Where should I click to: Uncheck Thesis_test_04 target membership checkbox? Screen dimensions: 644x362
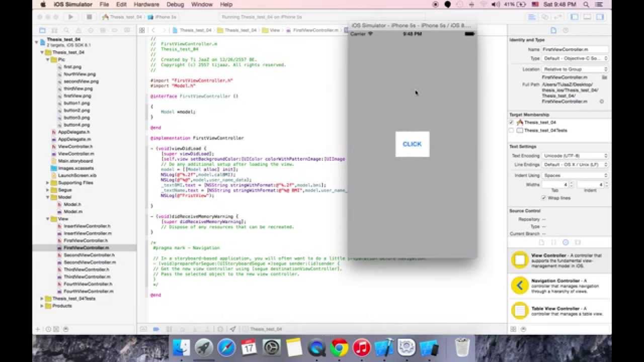(512, 122)
